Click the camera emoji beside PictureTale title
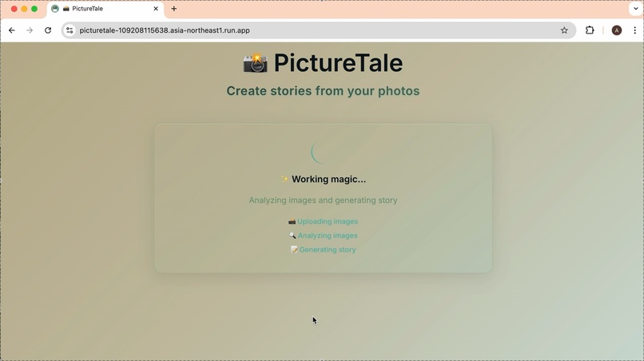Viewport: 644px width, 361px height. [255, 63]
